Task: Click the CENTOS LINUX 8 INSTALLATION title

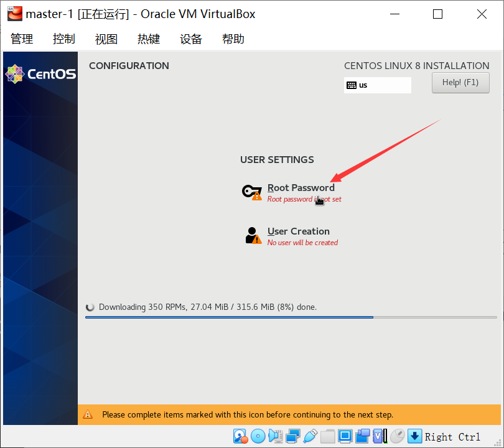Action: [x=416, y=65]
